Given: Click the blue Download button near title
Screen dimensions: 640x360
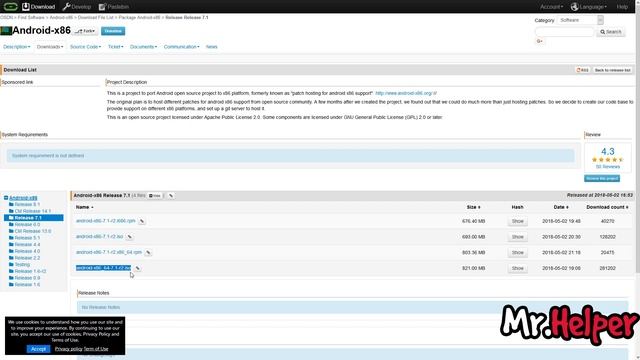Looking at the screenshot, I should click(x=113, y=31).
